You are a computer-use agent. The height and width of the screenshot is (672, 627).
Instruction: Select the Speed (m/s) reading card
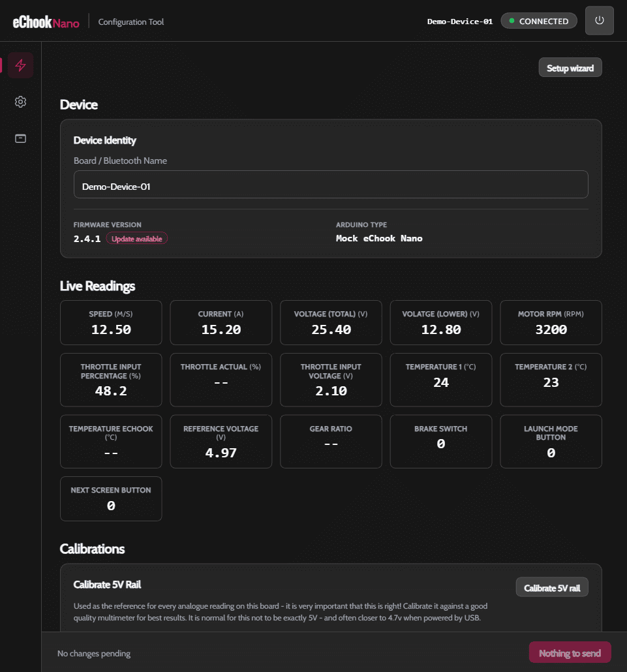(x=111, y=323)
